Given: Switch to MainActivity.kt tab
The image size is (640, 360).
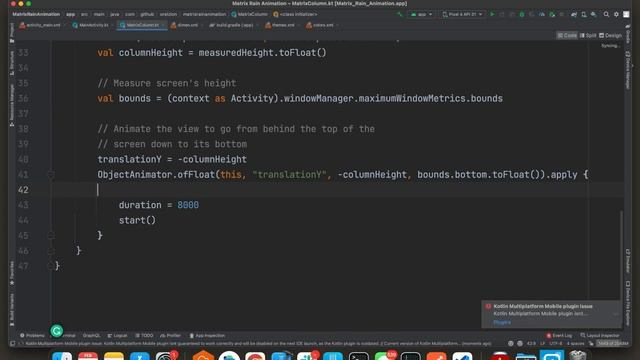Looking at the screenshot, I should (x=91, y=25).
